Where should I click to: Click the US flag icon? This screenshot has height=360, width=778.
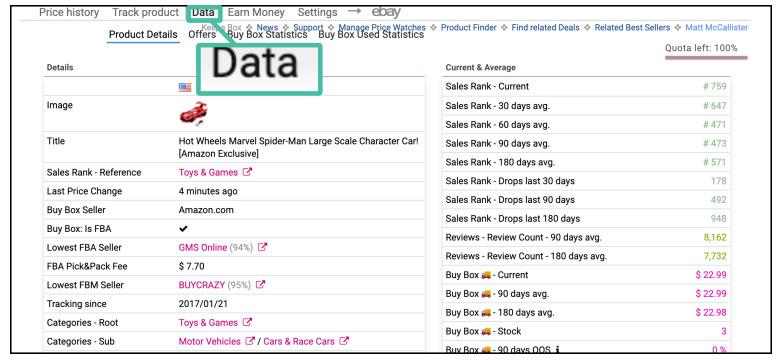185,87
